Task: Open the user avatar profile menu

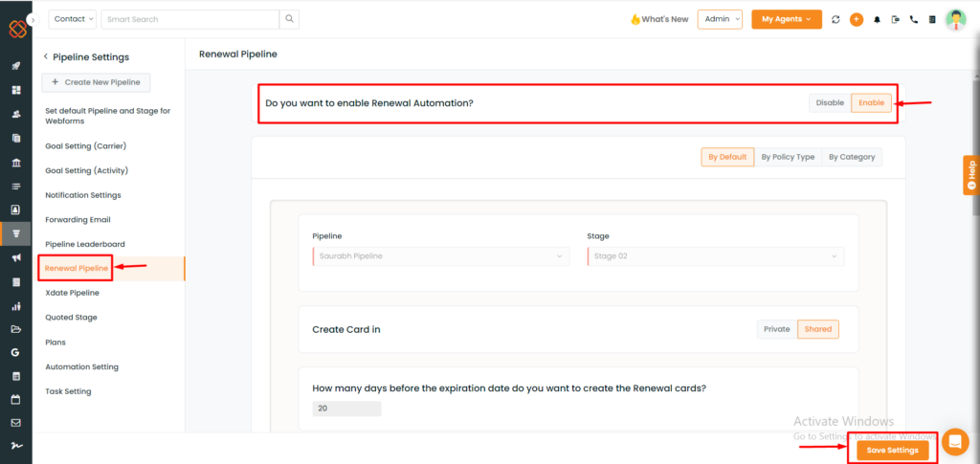Action: pos(956,19)
